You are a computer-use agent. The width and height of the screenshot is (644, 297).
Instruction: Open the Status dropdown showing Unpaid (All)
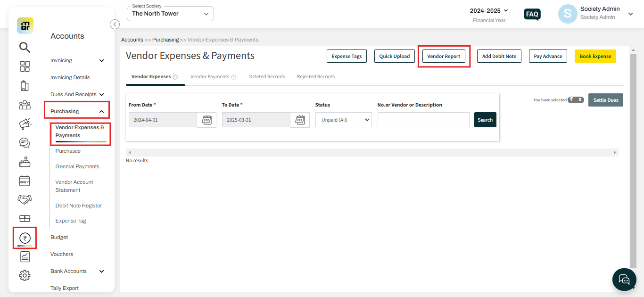(343, 120)
